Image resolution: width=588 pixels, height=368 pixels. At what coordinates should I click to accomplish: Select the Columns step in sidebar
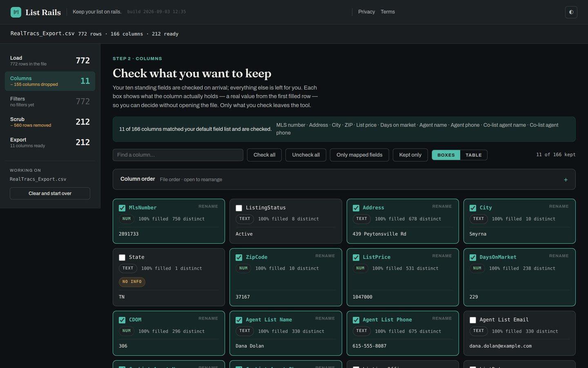point(50,81)
